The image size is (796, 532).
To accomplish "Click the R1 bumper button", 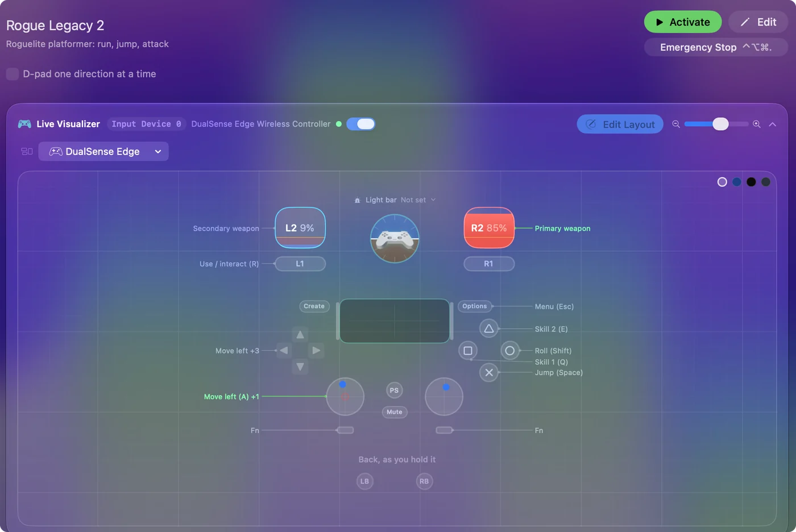I will tap(489, 264).
